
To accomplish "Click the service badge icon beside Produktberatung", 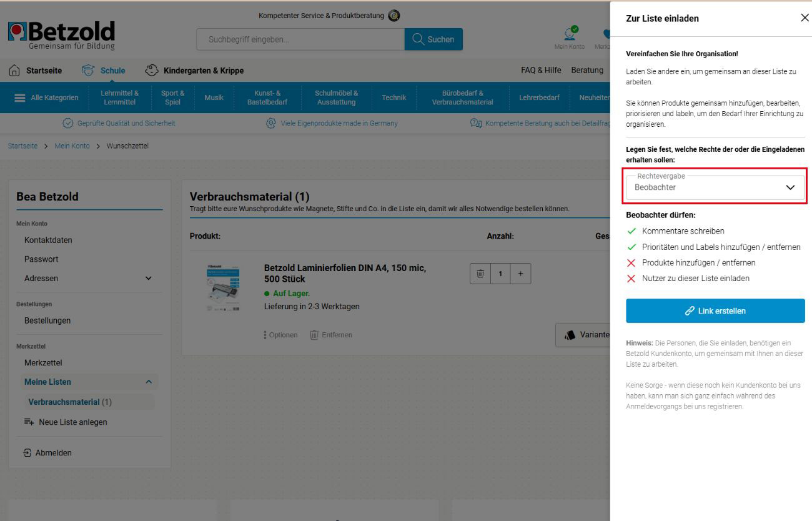I will 394,16.
